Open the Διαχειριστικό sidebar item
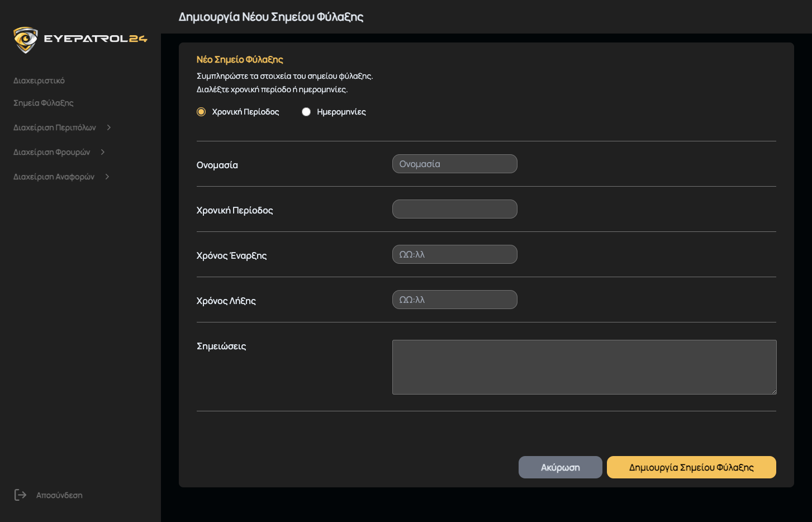The image size is (812, 522). [x=39, y=80]
